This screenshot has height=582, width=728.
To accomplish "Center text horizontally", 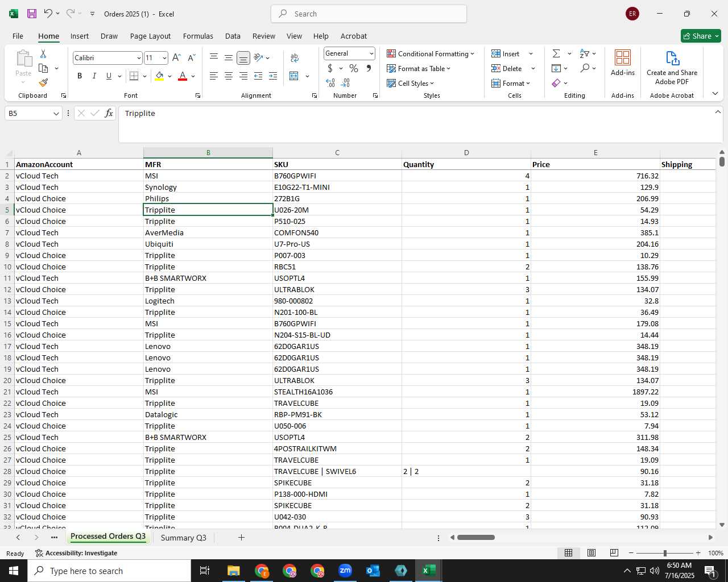I will (x=229, y=76).
